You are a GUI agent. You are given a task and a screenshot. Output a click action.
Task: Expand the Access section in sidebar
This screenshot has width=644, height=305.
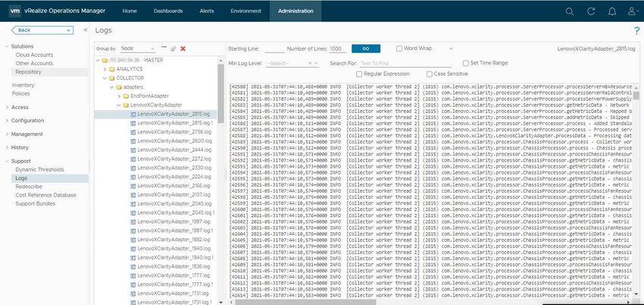[7, 107]
